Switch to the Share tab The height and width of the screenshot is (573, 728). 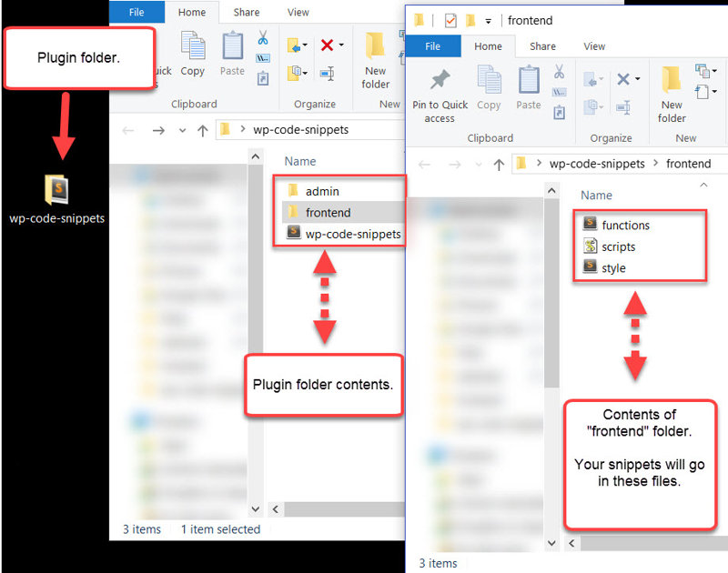(x=542, y=45)
